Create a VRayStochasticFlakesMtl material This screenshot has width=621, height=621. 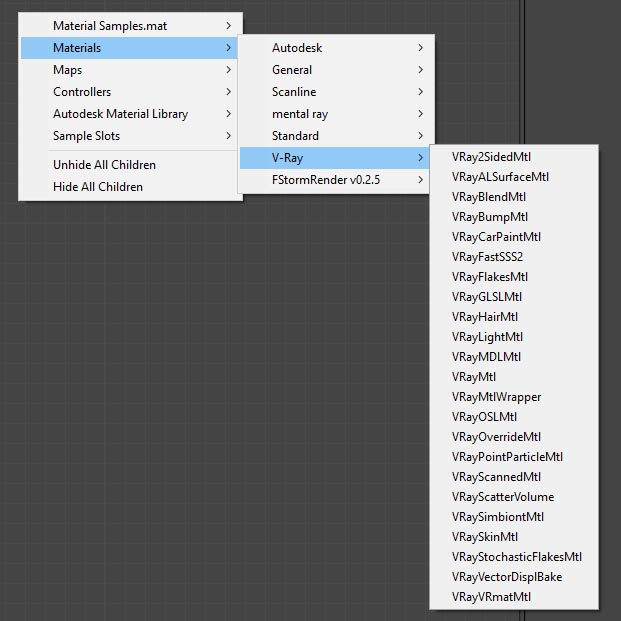tap(514, 557)
